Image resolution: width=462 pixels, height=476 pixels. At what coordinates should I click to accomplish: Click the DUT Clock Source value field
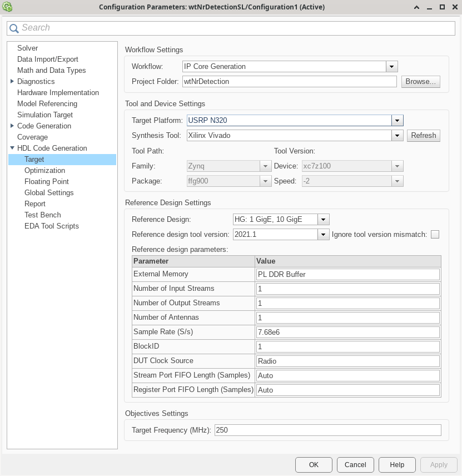pyautogui.click(x=348, y=361)
